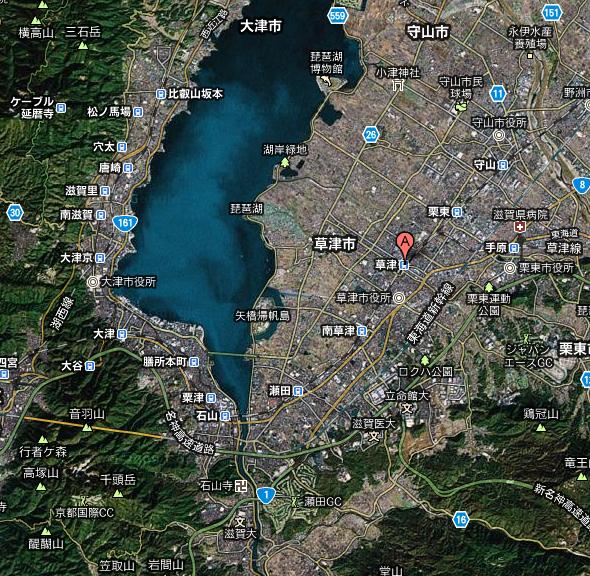Click the 琵琶湖博物館 museum icon

click(326, 80)
